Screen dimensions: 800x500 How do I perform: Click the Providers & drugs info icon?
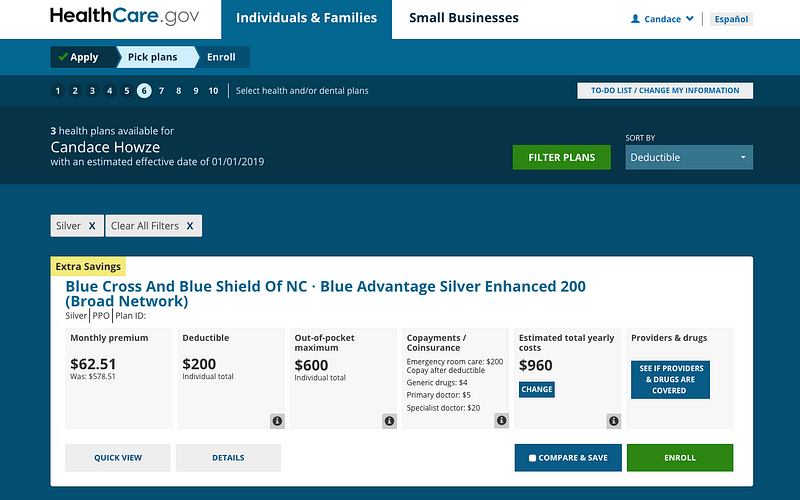pyautogui.click(x=725, y=421)
